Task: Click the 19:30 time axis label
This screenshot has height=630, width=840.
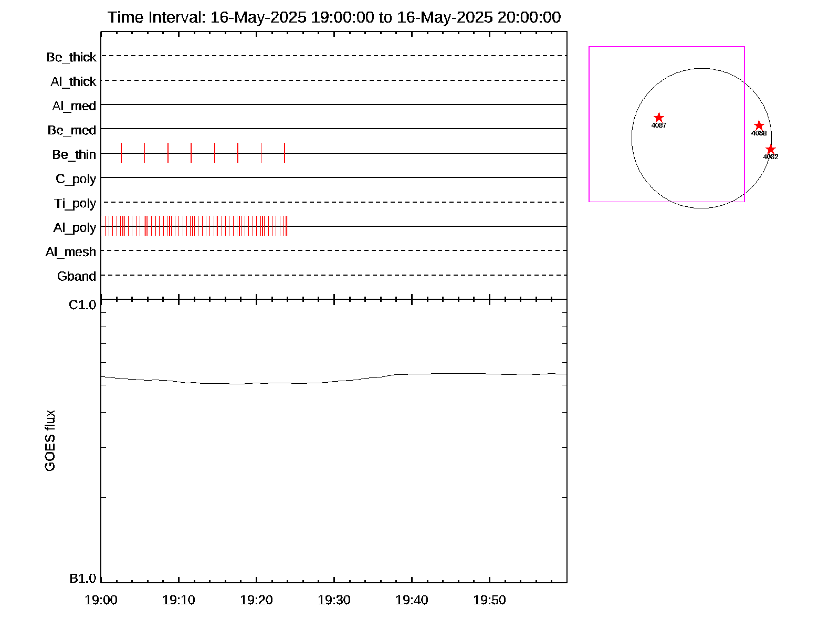Action: [x=334, y=600]
